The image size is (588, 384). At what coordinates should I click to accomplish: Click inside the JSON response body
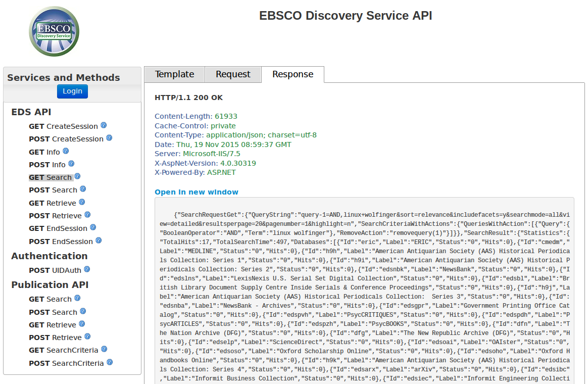(364, 293)
